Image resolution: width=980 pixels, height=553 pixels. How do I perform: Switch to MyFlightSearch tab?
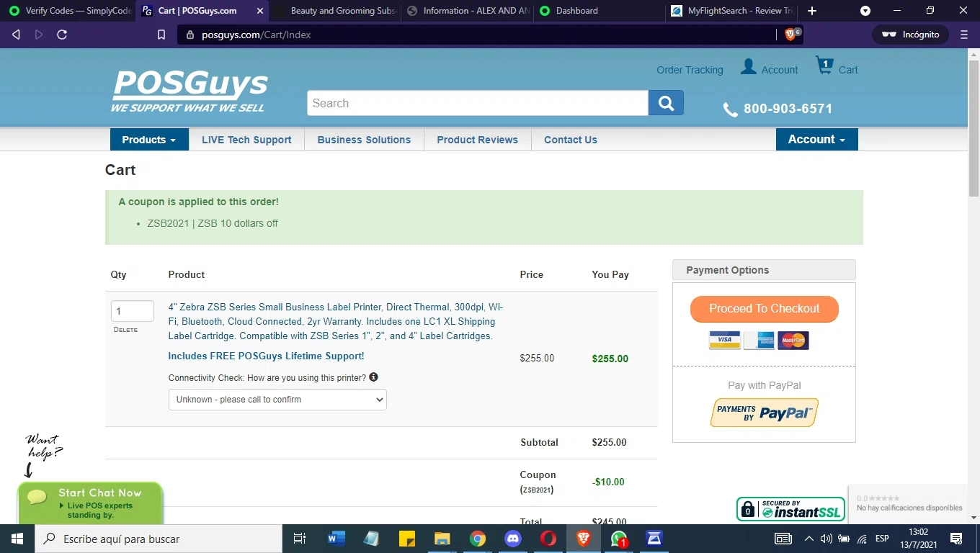tap(733, 11)
